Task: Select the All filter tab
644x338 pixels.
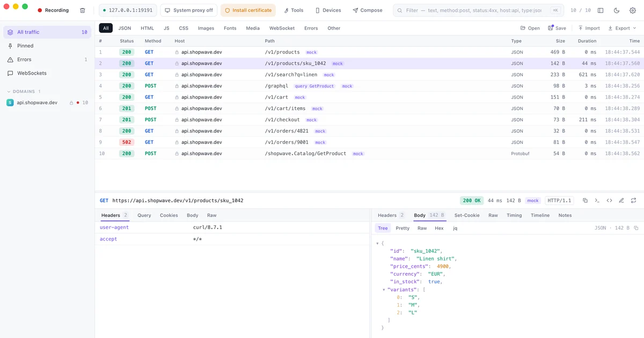Action: (106, 28)
